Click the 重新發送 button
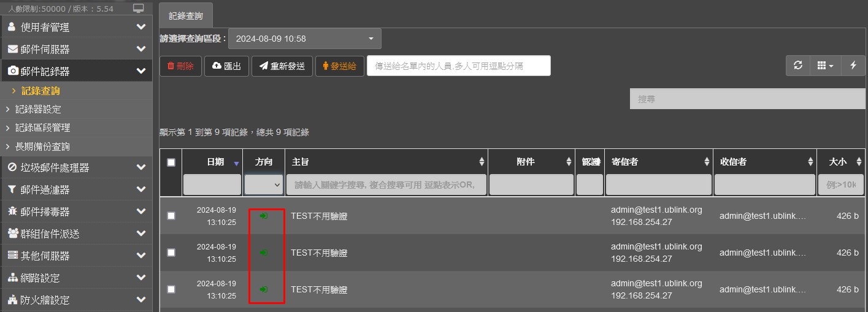The height and width of the screenshot is (312, 868). (282, 66)
